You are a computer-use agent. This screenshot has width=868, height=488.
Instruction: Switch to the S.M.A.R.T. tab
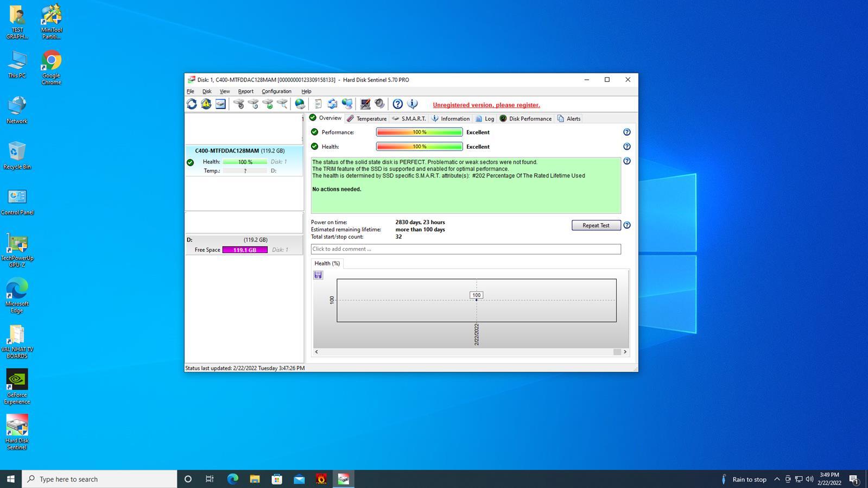409,118
